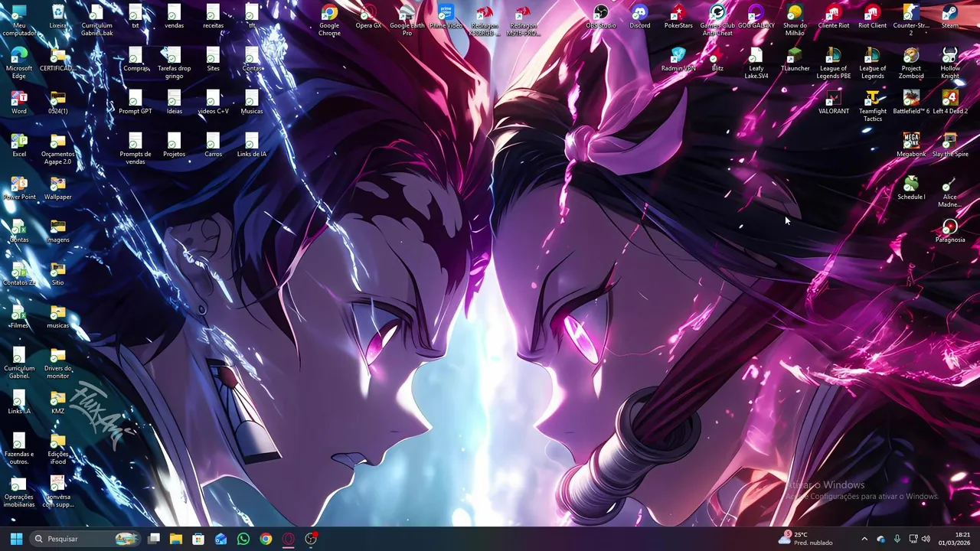Open File Explorer from the taskbar
The width and height of the screenshot is (980, 551).
(176, 539)
